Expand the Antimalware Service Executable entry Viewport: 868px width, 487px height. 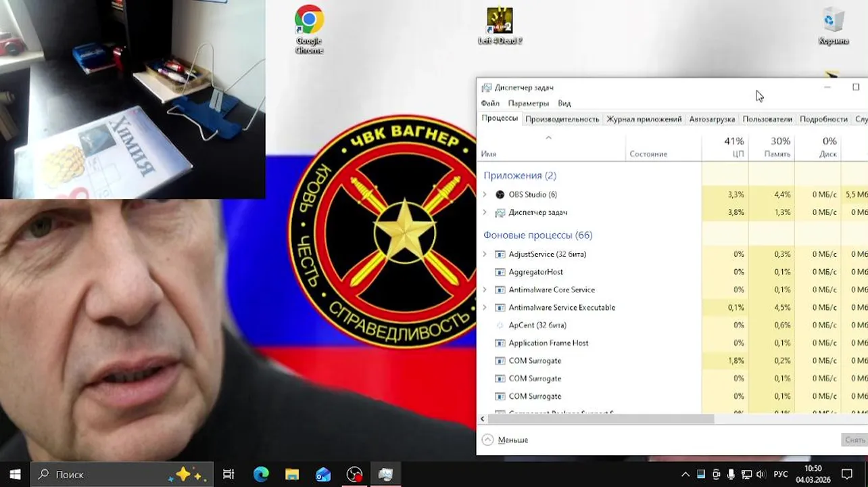point(484,307)
